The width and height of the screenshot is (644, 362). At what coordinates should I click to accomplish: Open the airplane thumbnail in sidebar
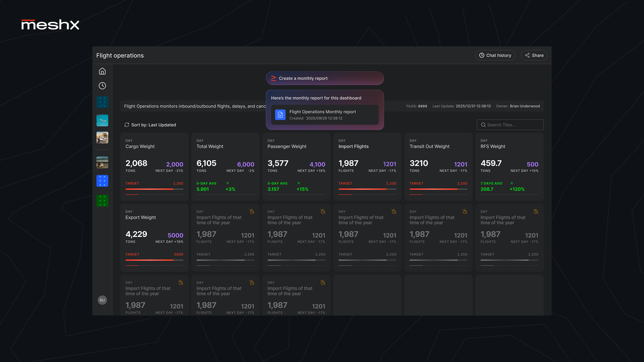pos(102,120)
